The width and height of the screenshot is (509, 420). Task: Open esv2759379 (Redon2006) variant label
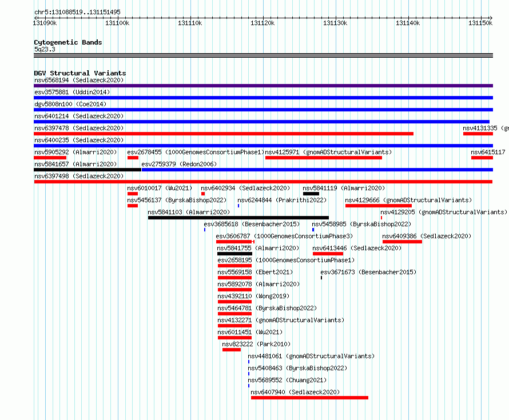tap(179, 164)
